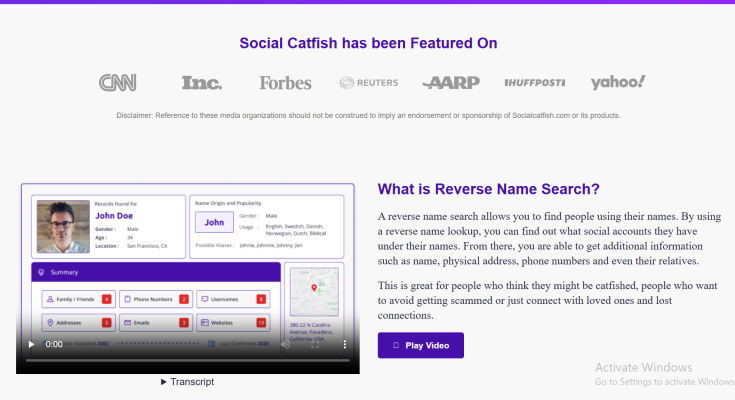Viewport: 735px width, 400px height.
Task: Click the 'What is Reverse Name Search?' heading
Action: pos(488,189)
